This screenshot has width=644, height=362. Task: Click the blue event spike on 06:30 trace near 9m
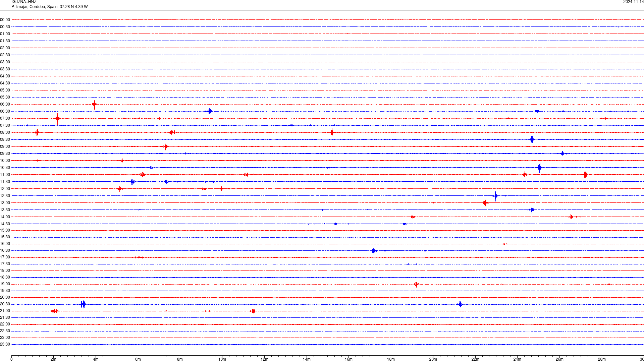tap(209, 111)
